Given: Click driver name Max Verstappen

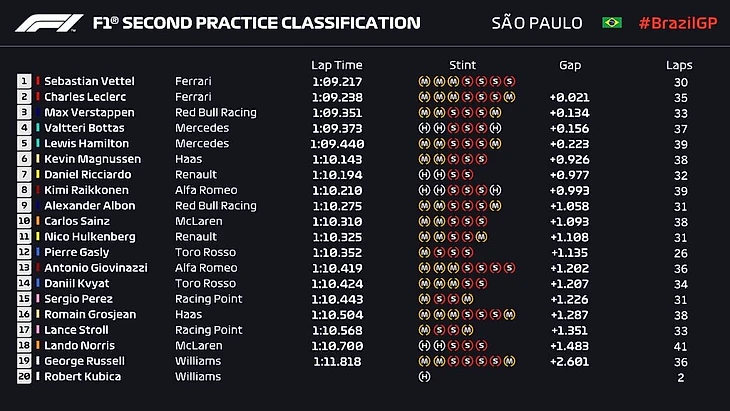Looking at the screenshot, I should point(89,112).
